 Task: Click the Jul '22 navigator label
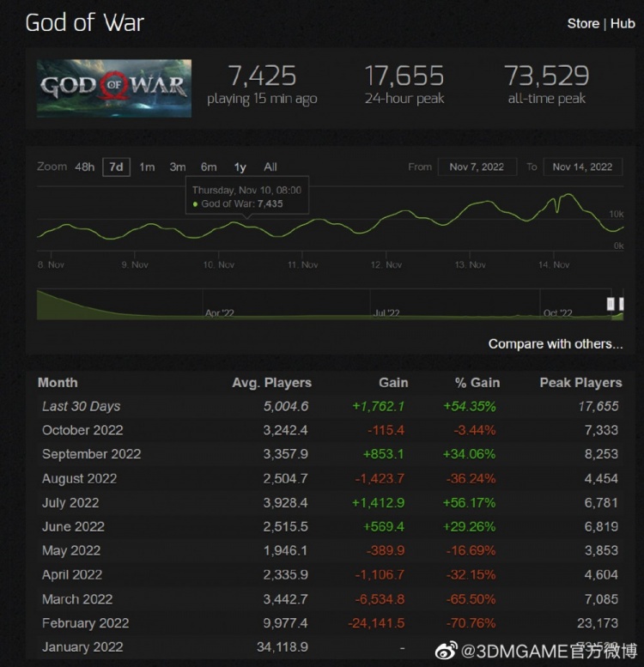(x=386, y=313)
